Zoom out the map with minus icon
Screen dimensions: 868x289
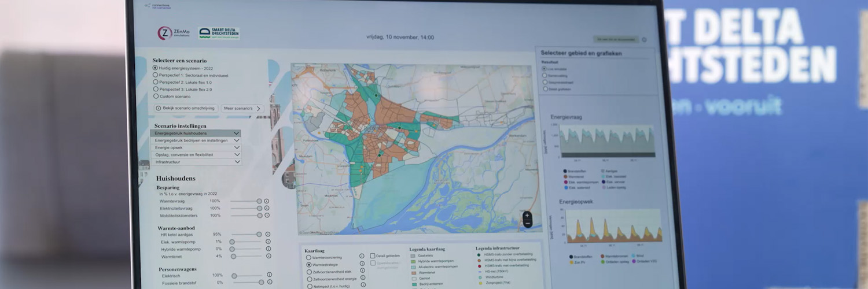[527, 224]
